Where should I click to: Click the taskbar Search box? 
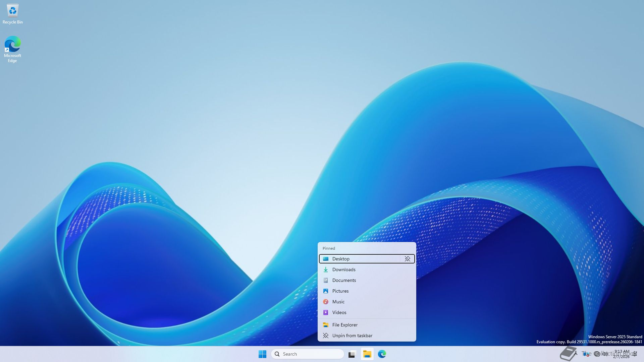pyautogui.click(x=307, y=354)
